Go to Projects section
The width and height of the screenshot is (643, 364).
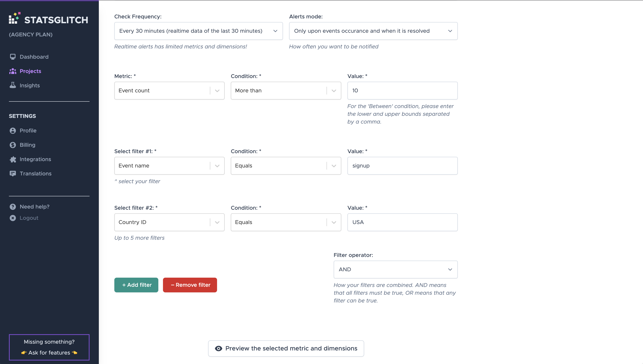(x=30, y=71)
